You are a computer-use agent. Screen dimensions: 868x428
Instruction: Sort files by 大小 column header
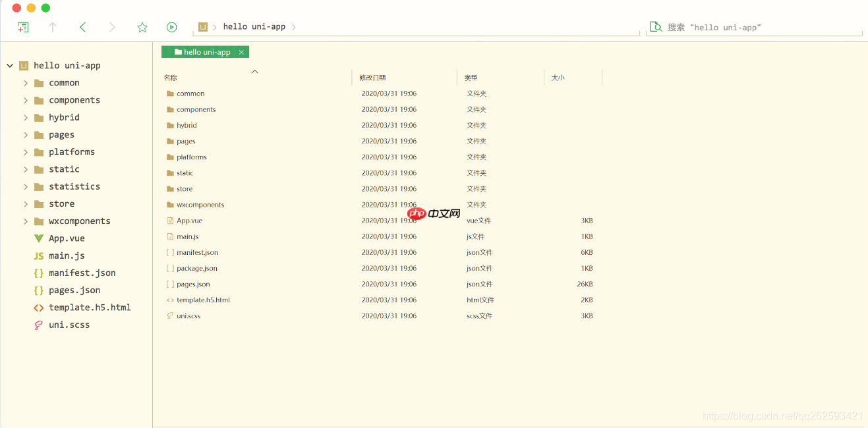click(558, 78)
